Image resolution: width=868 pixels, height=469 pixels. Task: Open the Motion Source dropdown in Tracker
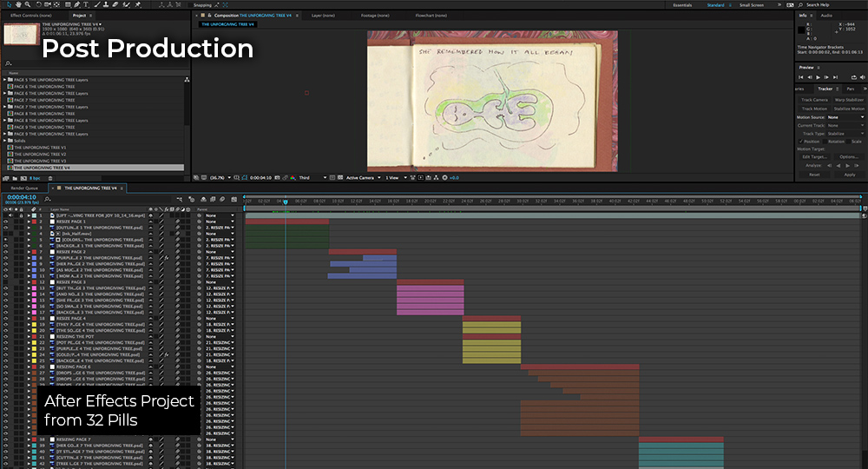(x=845, y=117)
